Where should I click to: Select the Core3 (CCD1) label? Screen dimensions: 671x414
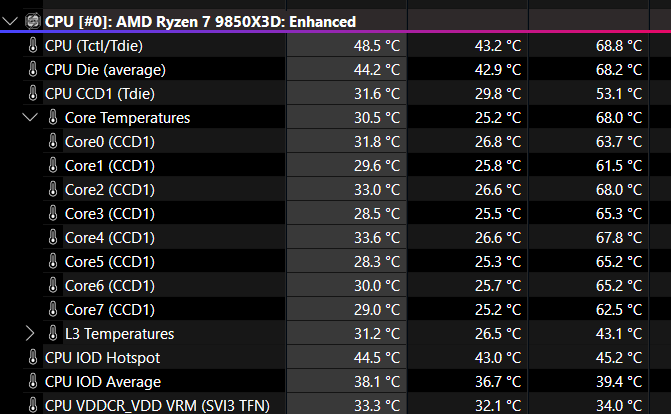pyautogui.click(x=110, y=214)
